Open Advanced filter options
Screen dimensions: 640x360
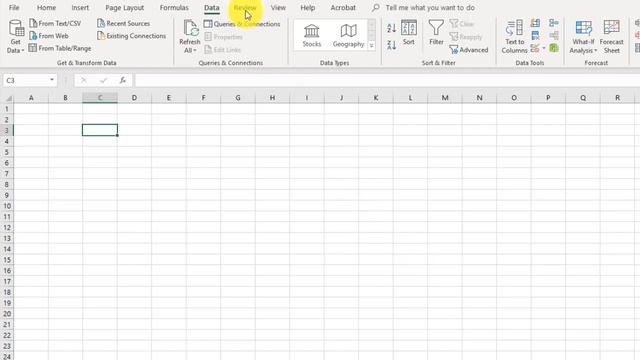tap(469, 50)
